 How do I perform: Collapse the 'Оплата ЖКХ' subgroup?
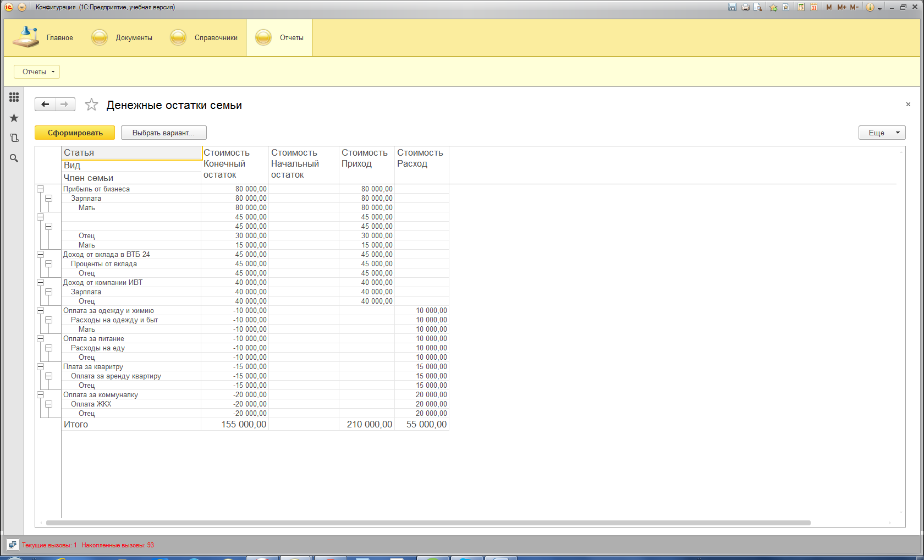(x=48, y=404)
